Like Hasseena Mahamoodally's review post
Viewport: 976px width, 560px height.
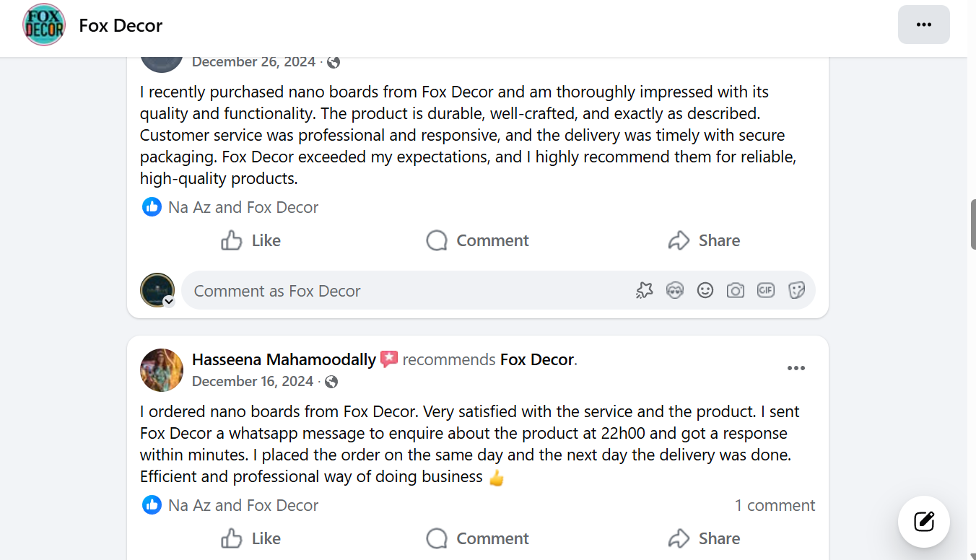tap(251, 538)
